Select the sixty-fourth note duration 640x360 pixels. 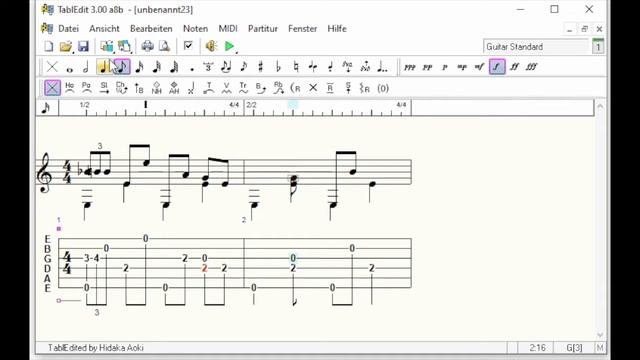click(x=174, y=67)
